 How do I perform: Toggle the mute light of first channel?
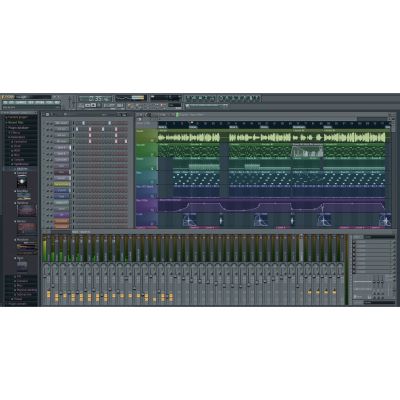(47, 123)
